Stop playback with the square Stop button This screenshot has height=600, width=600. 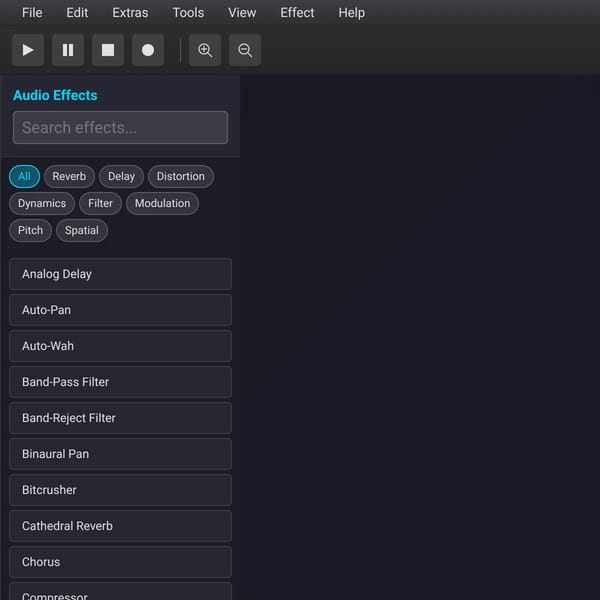[x=108, y=50]
